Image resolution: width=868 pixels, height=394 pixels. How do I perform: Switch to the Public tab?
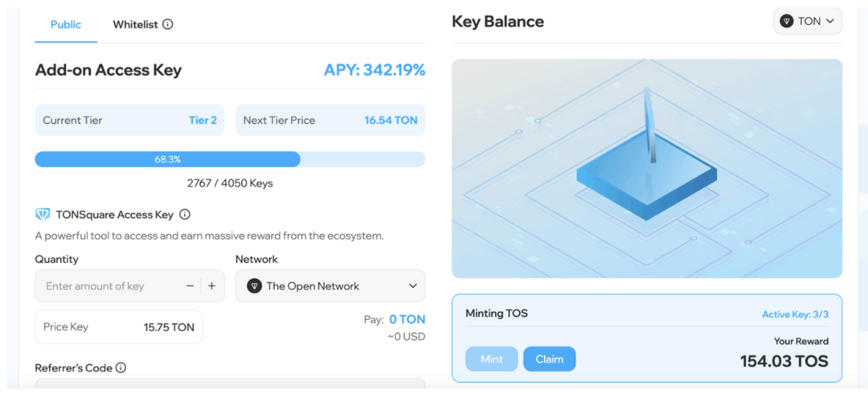(x=66, y=24)
